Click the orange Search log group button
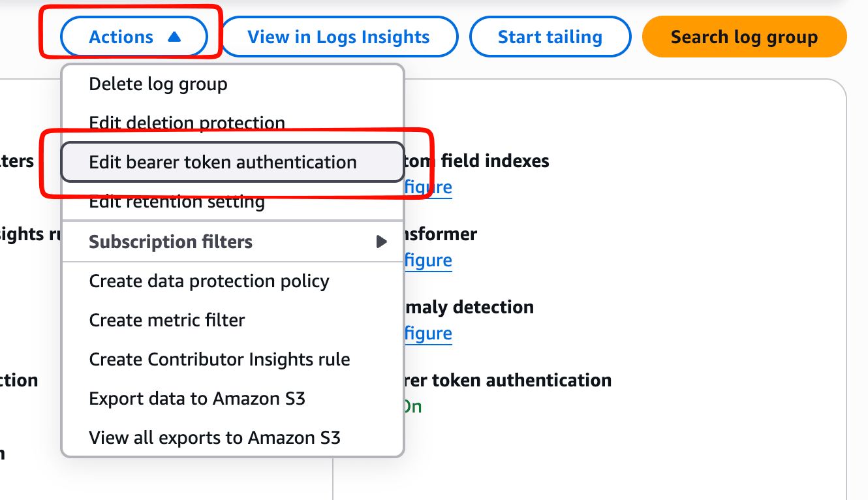868x500 pixels. coord(744,37)
